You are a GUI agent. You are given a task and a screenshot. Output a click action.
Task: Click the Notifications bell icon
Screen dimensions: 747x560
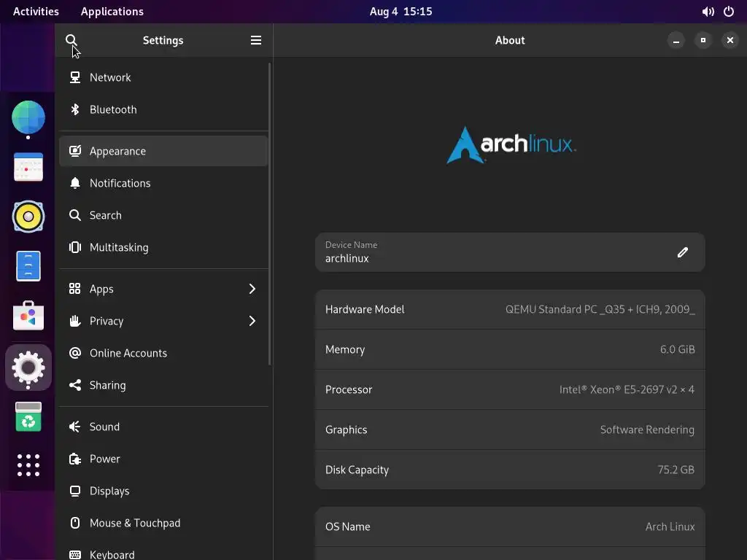pos(75,183)
